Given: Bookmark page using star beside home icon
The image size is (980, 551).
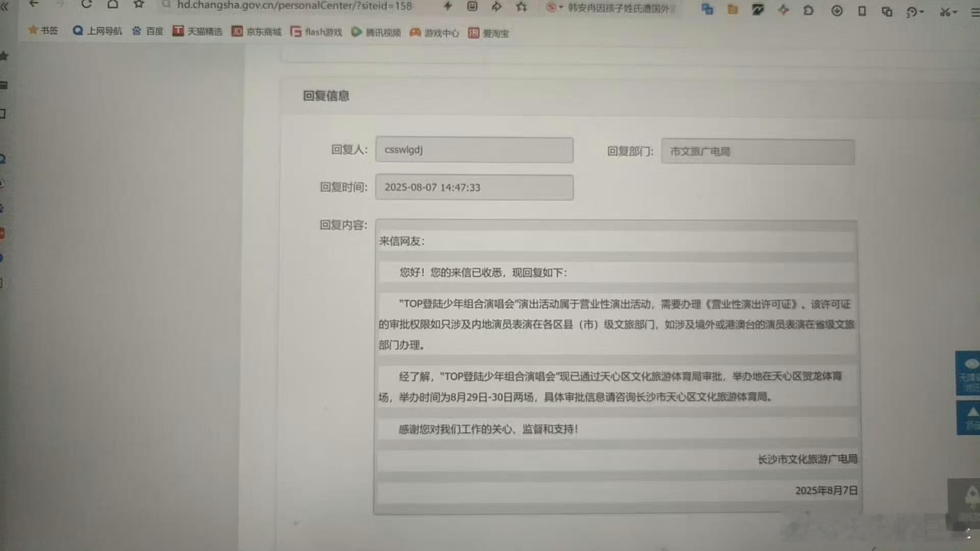Looking at the screenshot, I should point(139,4).
